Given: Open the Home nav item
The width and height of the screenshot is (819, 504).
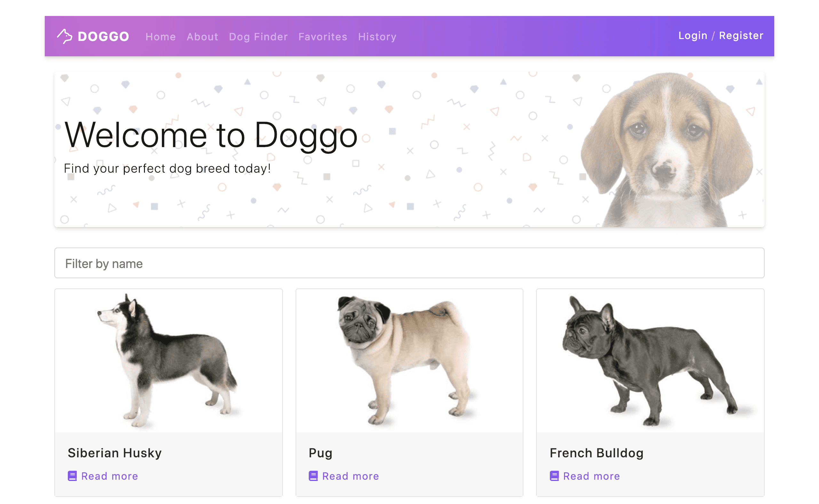Looking at the screenshot, I should 160,36.
